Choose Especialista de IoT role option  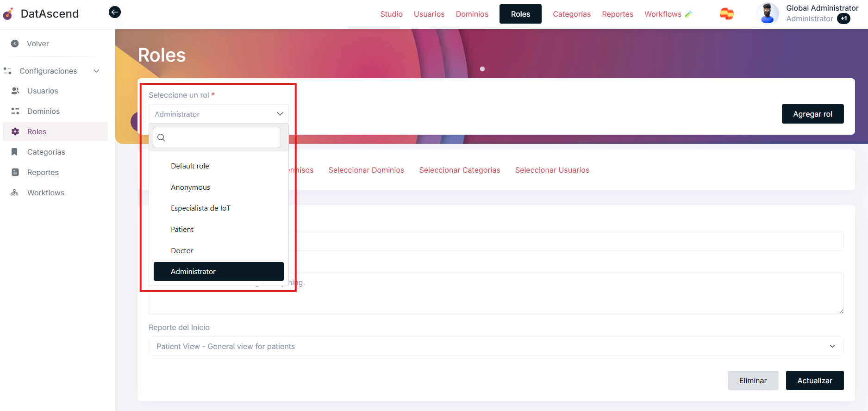point(200,208)
